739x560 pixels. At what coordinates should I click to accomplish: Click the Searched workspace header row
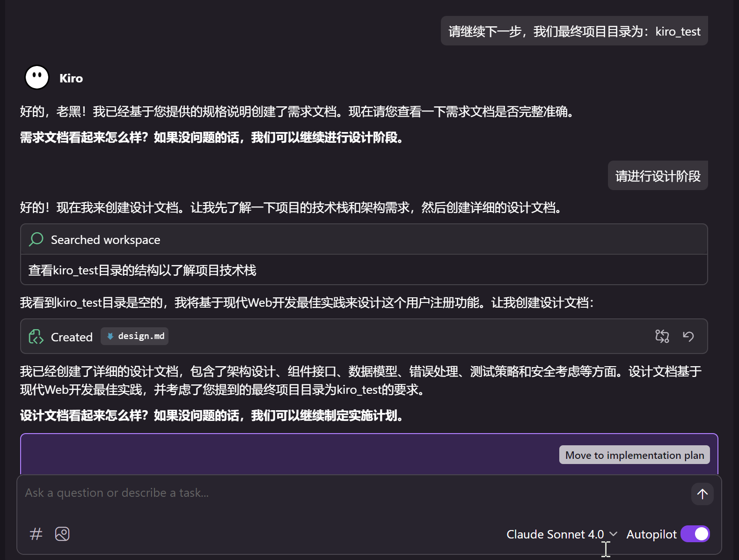364,239
